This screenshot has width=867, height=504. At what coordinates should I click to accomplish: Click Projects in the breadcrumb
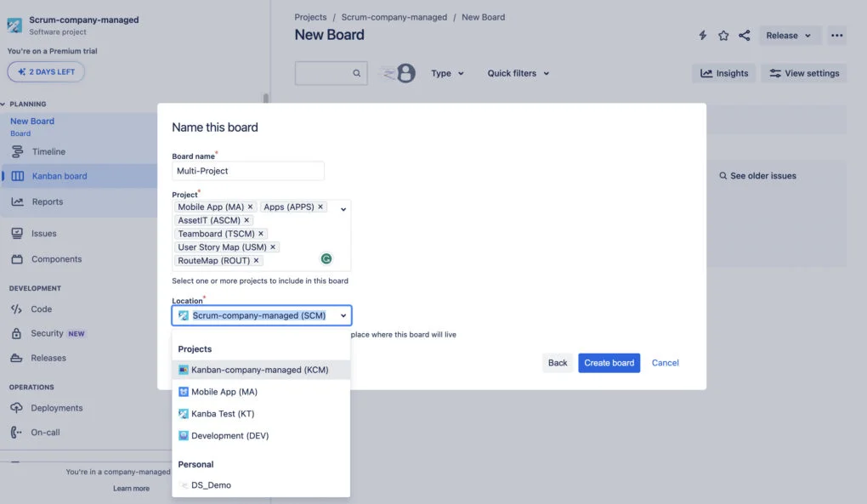(x=310, y=17)
